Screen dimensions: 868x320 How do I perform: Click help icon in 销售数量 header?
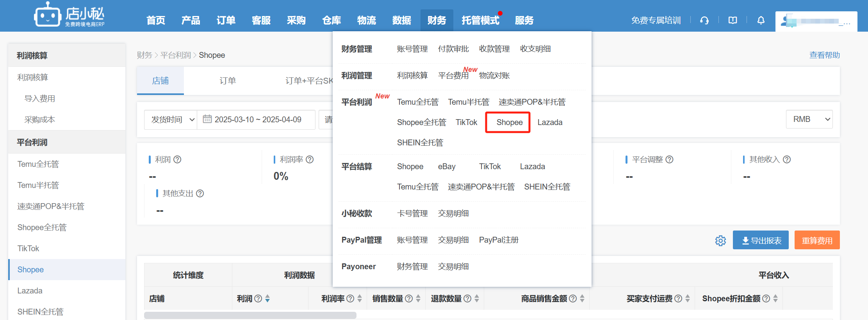click(409, 299)
